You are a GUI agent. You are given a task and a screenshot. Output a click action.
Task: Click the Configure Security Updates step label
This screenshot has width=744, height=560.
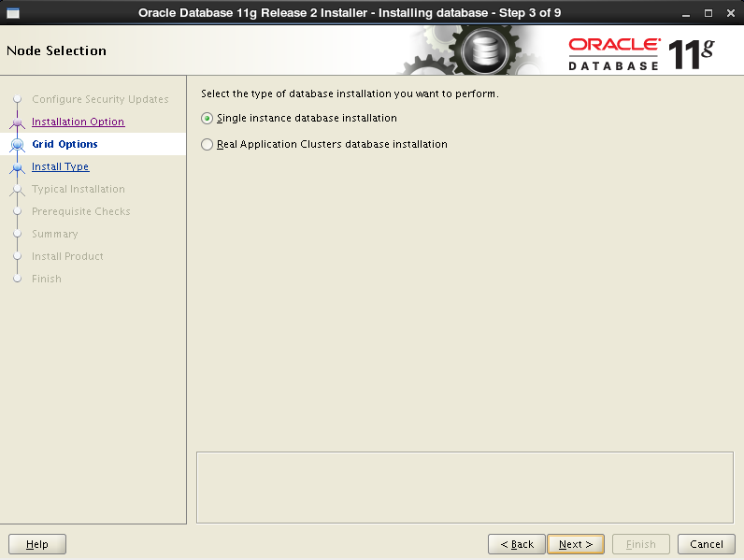tap(100, 99)
